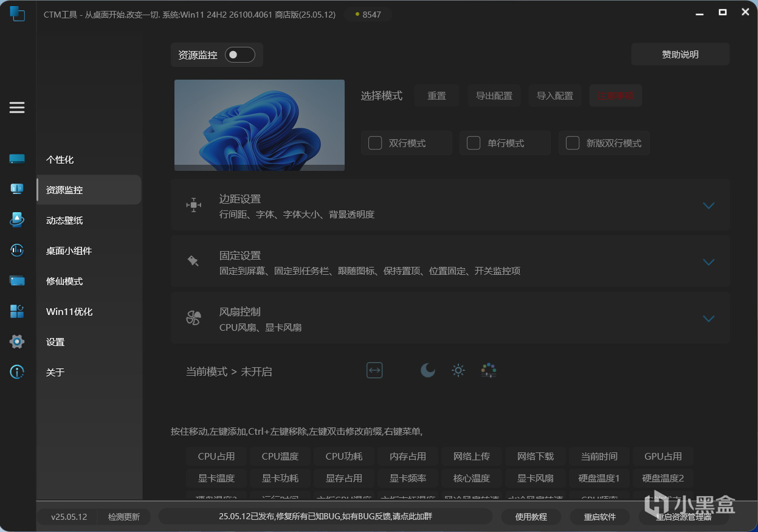758x532 pixels.
Task: Click the v25.05.12 version label
Action: (69, 517)
